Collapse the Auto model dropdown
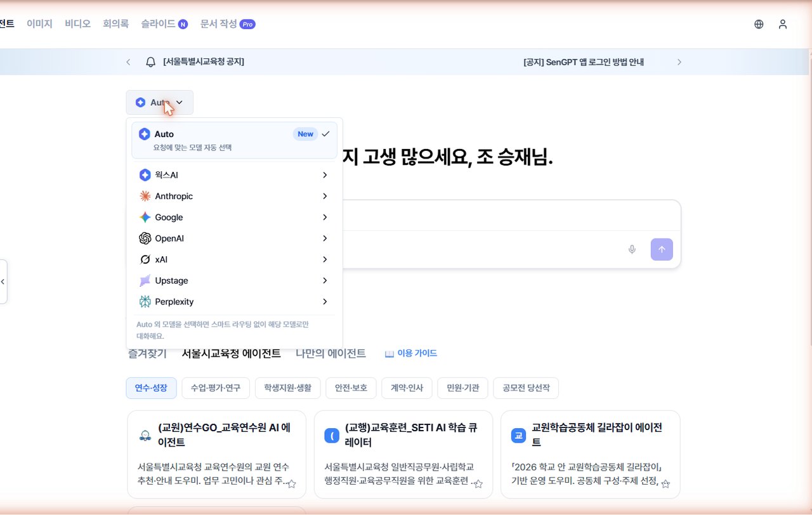This screenshot has width=812, height=515. tap(160, 102)
